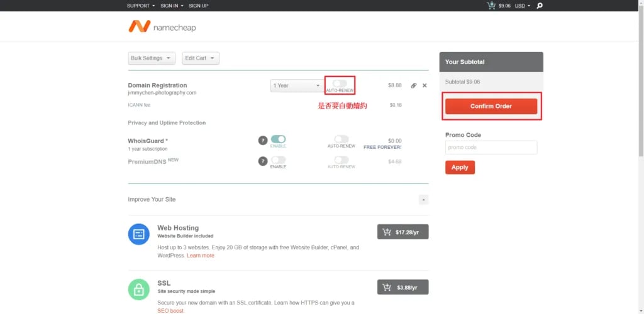The height and width of the screenshot is (314, 644).
Task: Add SSL $3.88/yr to cart
Action: (403, 287)
